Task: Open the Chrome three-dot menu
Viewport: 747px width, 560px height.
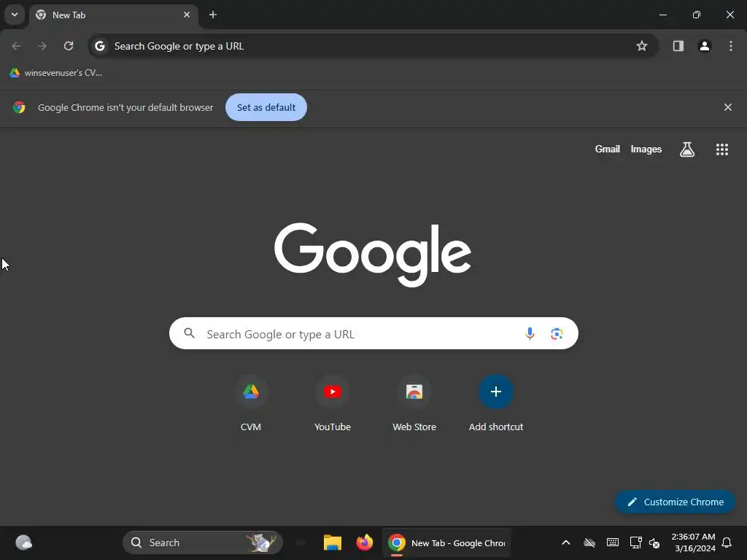Action: point(730,46)
